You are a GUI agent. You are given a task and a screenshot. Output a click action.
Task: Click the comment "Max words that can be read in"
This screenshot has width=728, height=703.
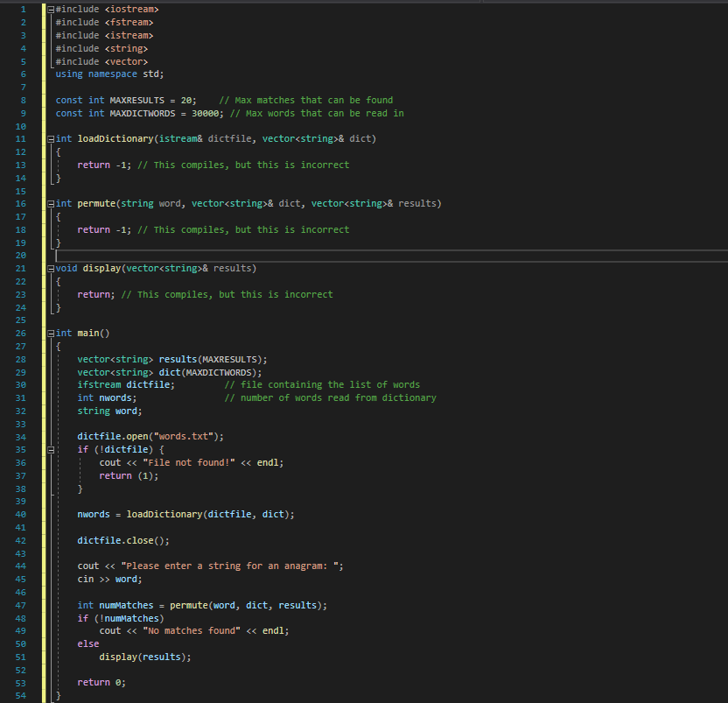[317, 113]
